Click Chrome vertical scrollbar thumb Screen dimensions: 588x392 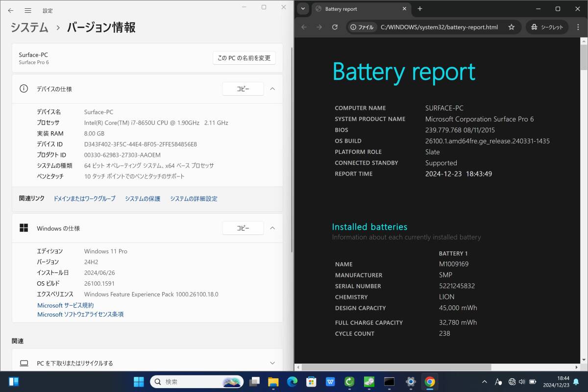(x=584, y=58)
